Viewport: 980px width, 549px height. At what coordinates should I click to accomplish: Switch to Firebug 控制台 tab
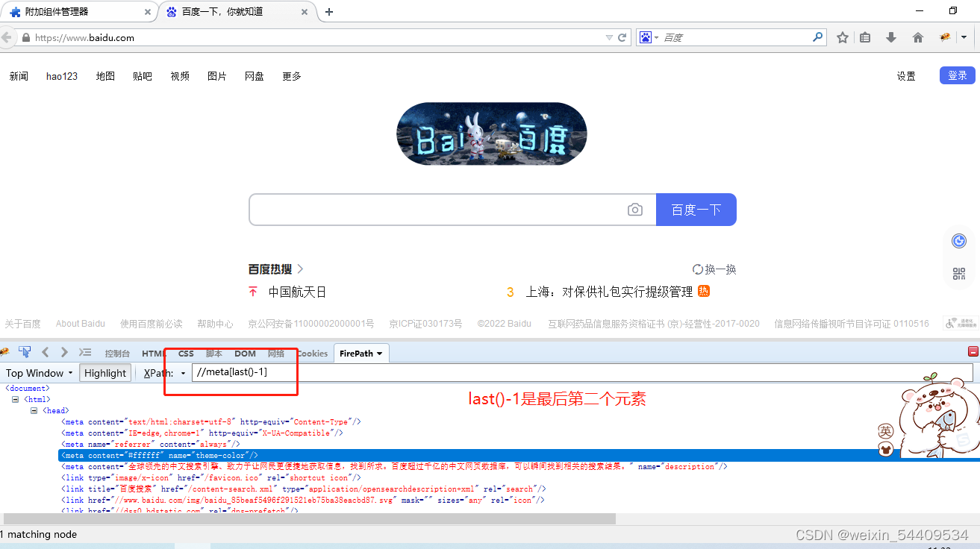click(117, 354)
